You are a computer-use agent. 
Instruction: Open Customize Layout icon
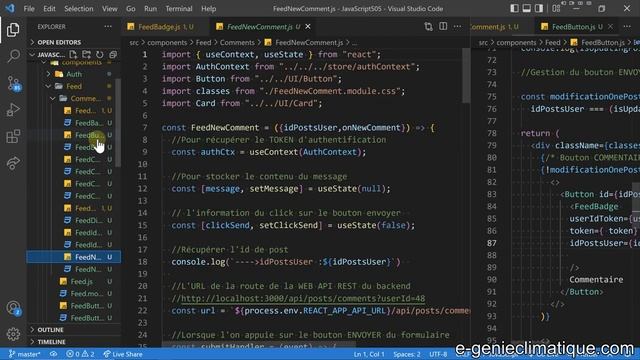click(x=556, y=8)
